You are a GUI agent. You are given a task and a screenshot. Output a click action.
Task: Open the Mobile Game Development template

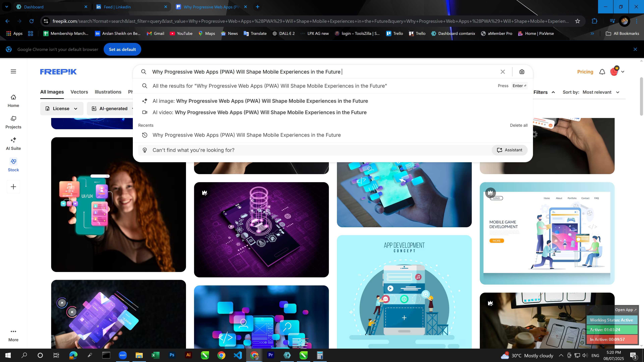click(x=547, y=233)
